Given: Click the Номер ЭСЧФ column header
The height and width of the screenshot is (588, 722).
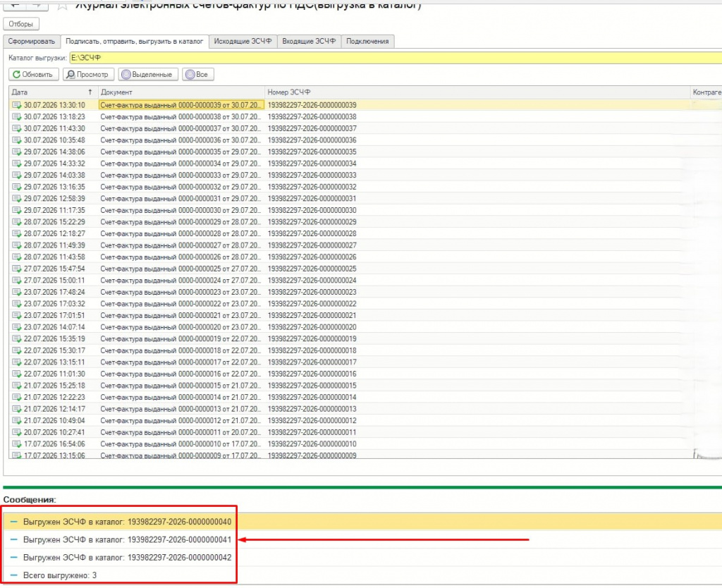Looking at the screenshot, I should (x=477, y=92).
